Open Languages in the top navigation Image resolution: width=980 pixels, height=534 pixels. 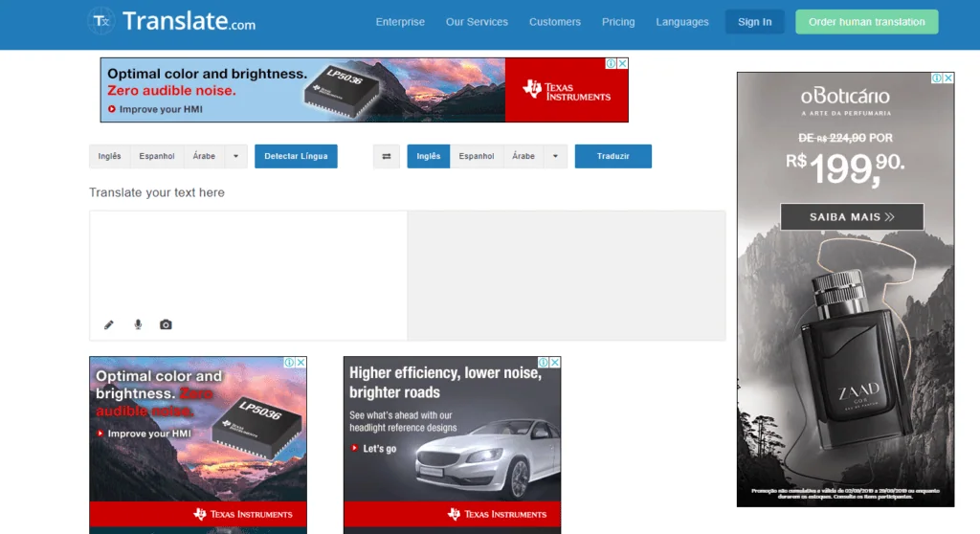click(682, 22)
